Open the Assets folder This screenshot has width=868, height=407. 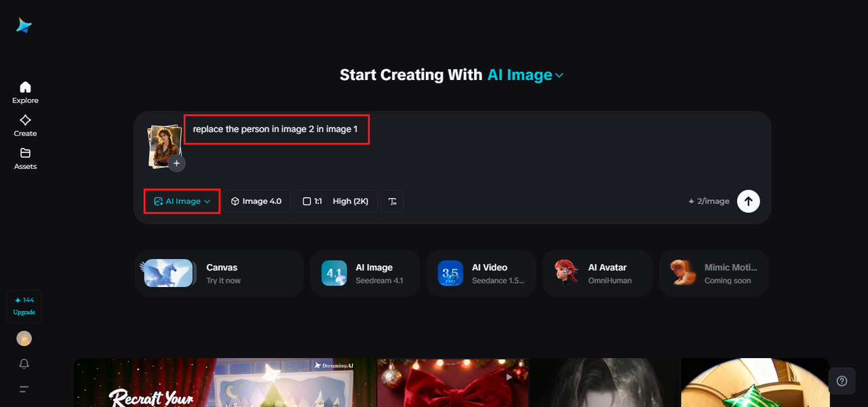click(25, 158)
